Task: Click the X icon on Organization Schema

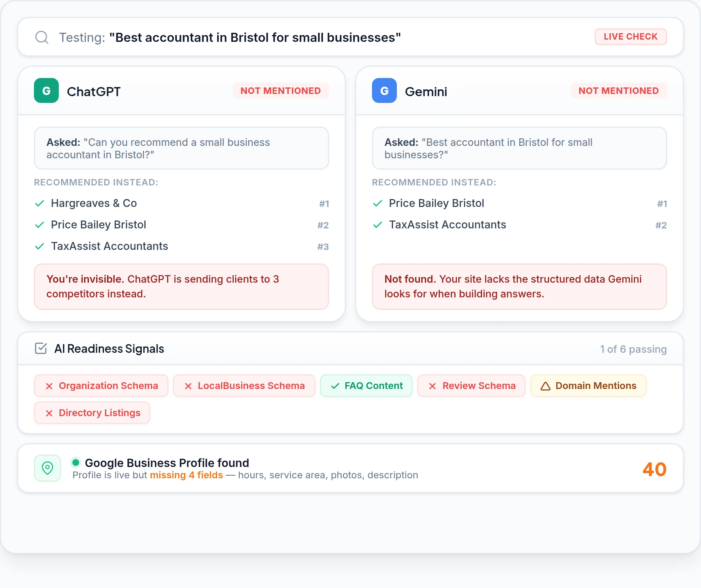Action: tap(49, 386)
